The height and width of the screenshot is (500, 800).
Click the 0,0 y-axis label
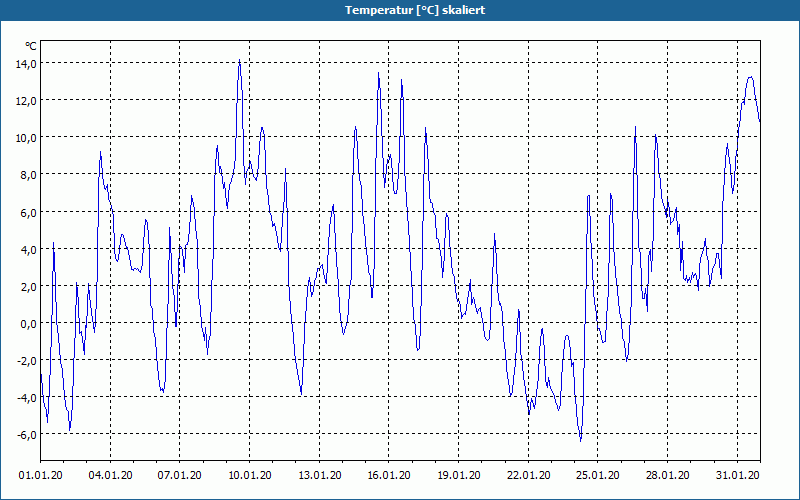point(29,323)
